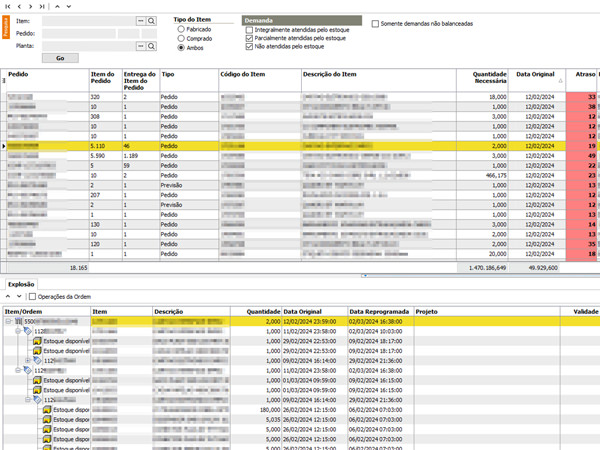
Task: Collapse the 112 order with original date 11/02/2024 reprogrammed 16:38:00
Action: (18, 370)
